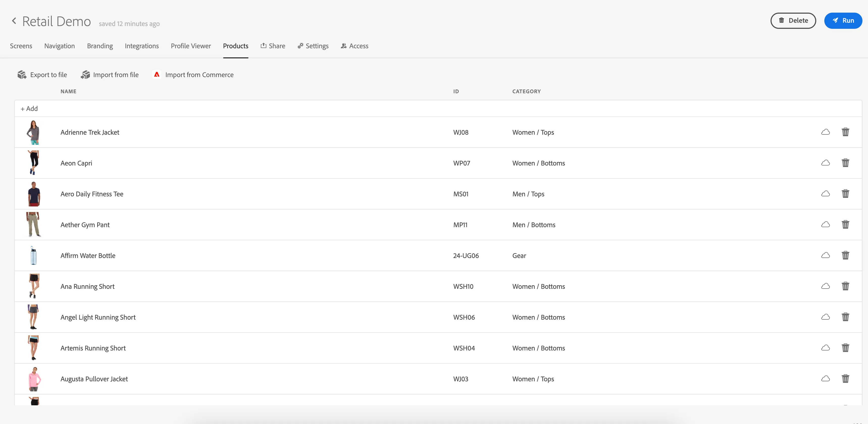The height and width of the screenshot is (424, 868).
Task: Delete Aether Gym Pant using its trash icon
Action: 846,225
